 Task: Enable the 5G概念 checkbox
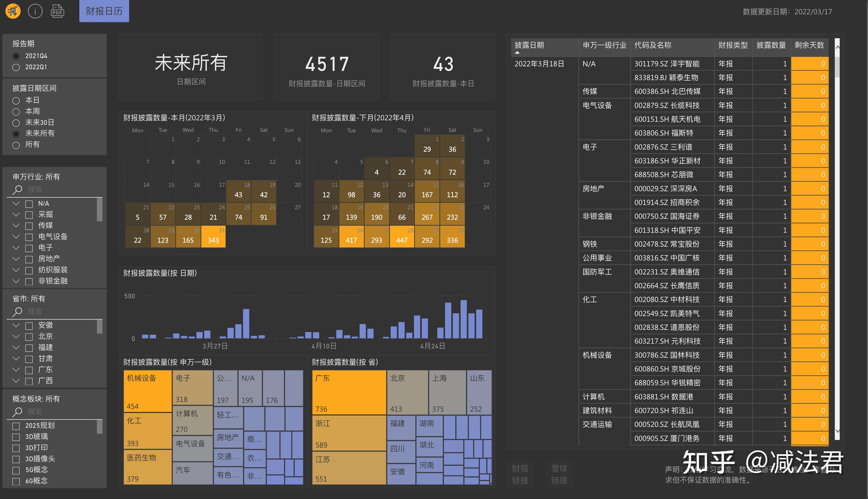[x=16, y=470]
